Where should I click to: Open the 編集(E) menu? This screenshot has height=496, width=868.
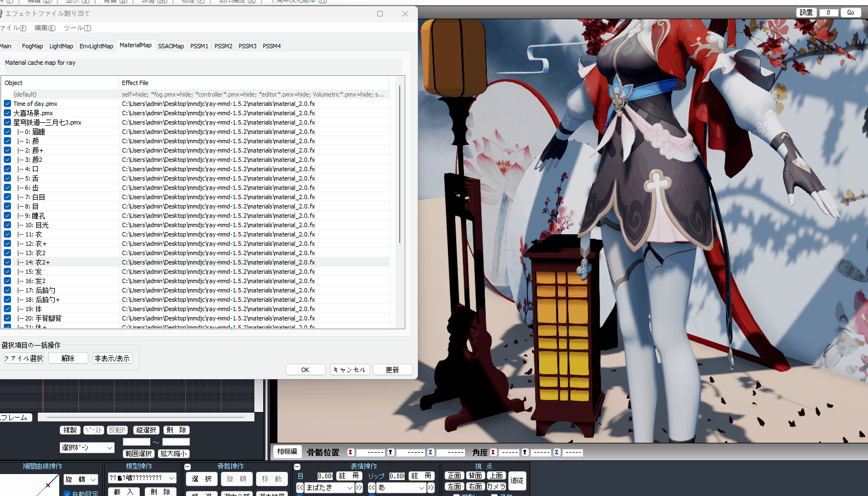click(x=45, y=28)
